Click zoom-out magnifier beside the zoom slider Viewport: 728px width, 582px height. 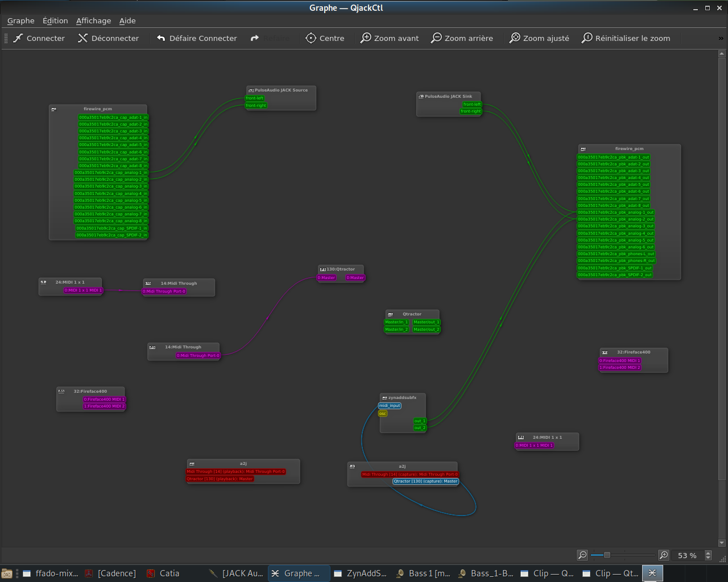(582, 555)
